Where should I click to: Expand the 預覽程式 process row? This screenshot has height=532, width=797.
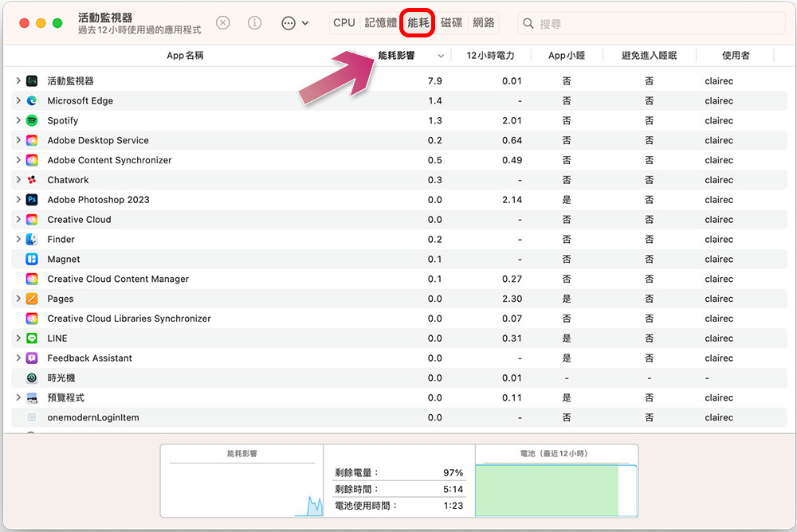[x=18, y=397]
